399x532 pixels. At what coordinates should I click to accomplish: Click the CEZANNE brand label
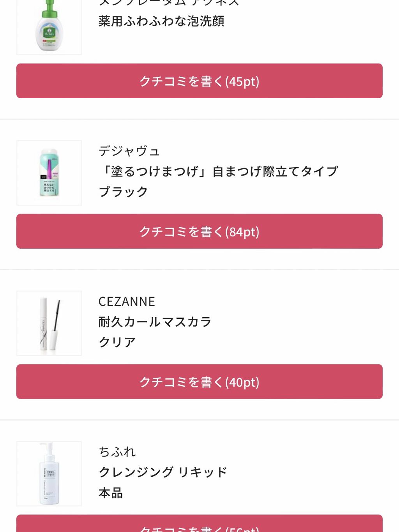click(x=127, y=301)
